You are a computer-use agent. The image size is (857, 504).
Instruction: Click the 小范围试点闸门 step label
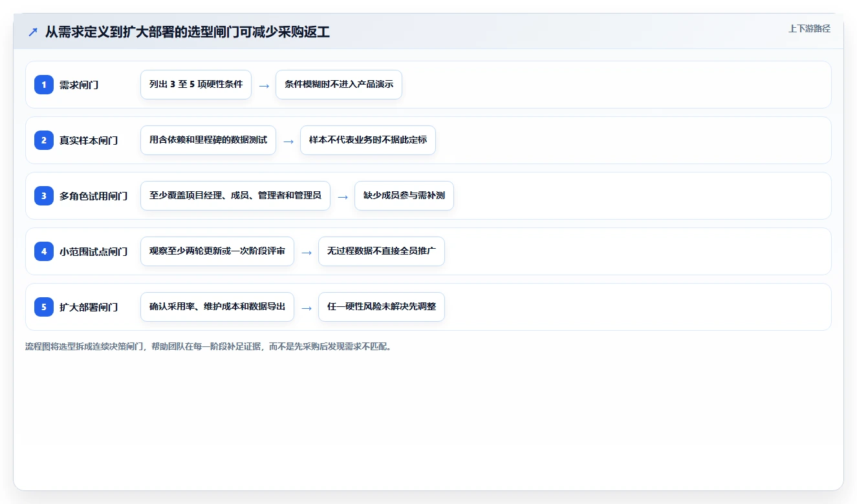coord(94,251)
